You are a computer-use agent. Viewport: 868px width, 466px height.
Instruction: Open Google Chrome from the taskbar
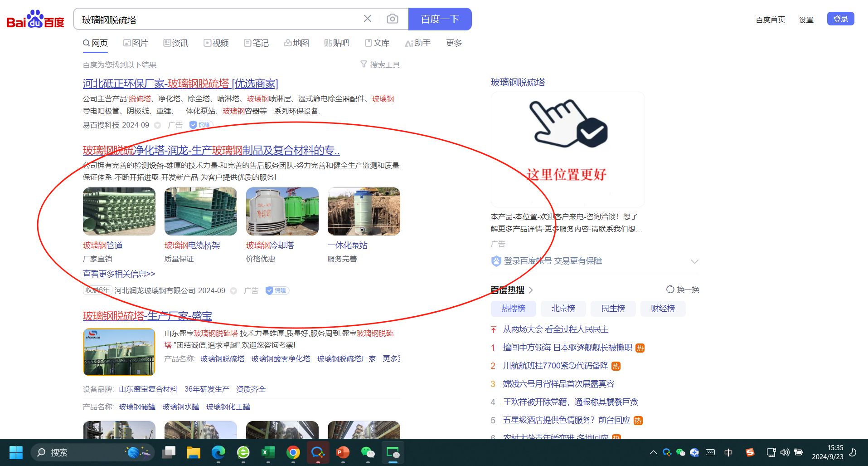(293, 452)
